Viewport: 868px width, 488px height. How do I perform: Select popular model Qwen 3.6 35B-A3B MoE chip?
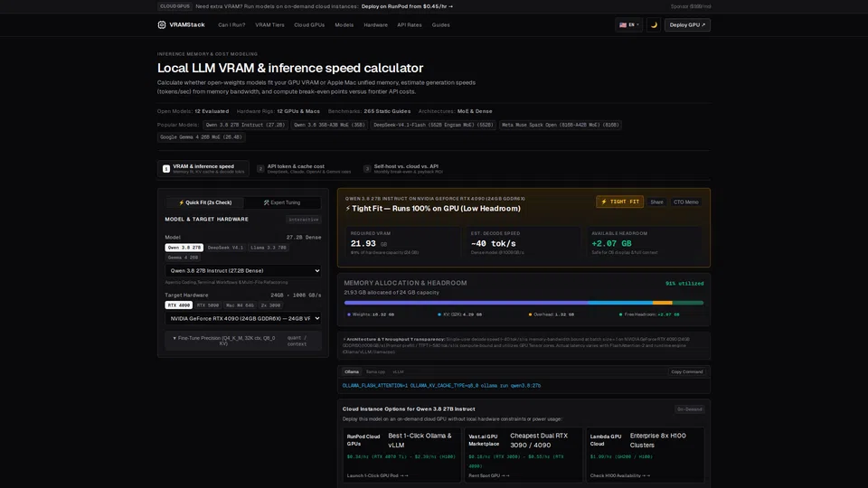[329, 125]
